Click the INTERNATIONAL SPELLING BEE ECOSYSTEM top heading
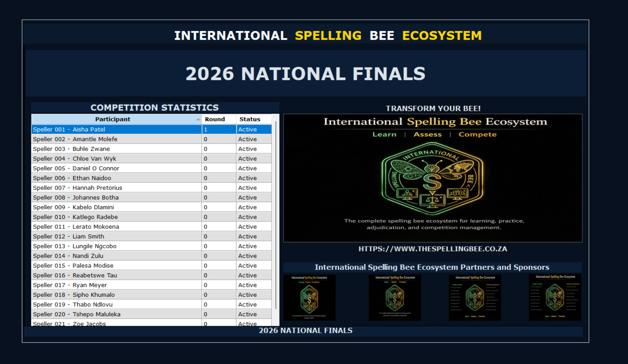This screenshot has width=628, height=364. [x=328, y=35]
